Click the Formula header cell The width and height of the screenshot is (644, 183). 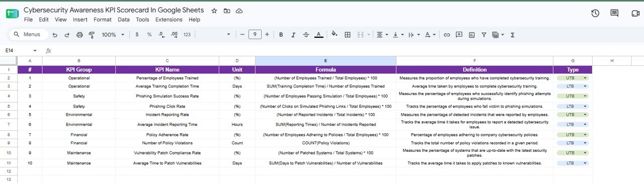tap(326, 70)
